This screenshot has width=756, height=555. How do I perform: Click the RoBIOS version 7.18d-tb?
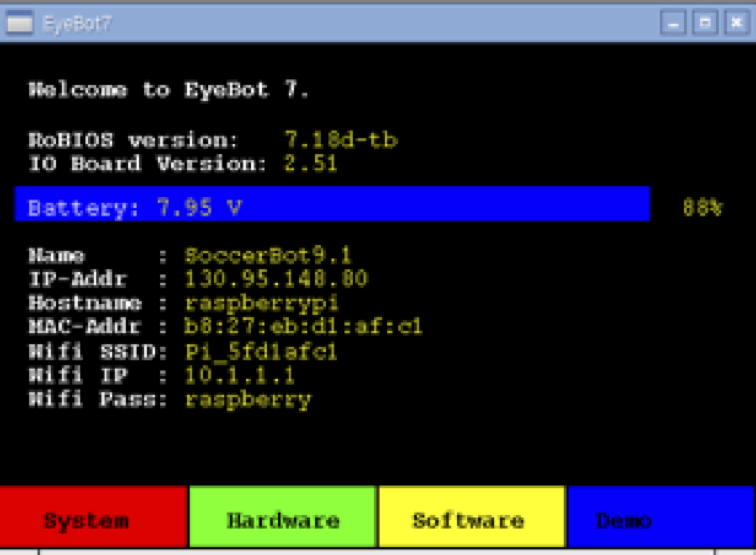tap(341, 140)
